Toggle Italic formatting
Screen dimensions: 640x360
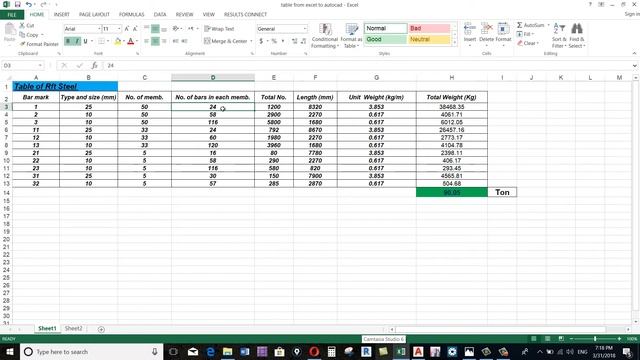click(77, 41)
